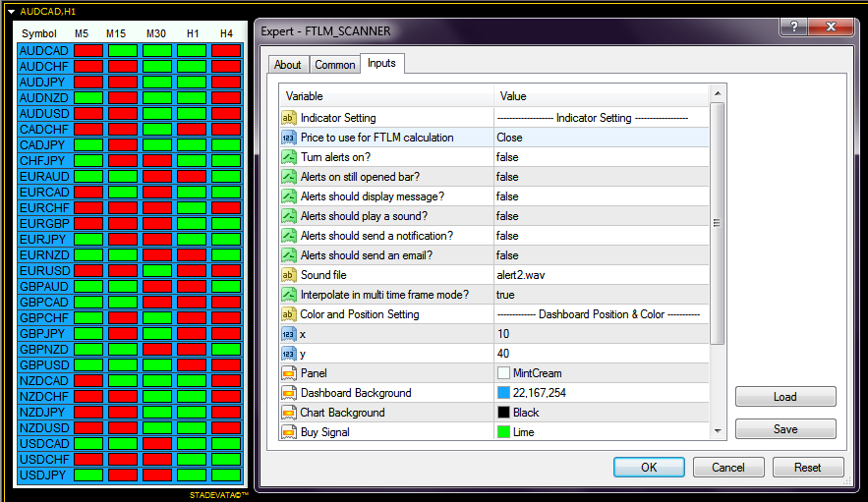Click the Load button
The height and width of the screenshot is (502, 868).
tap(785, 397)
